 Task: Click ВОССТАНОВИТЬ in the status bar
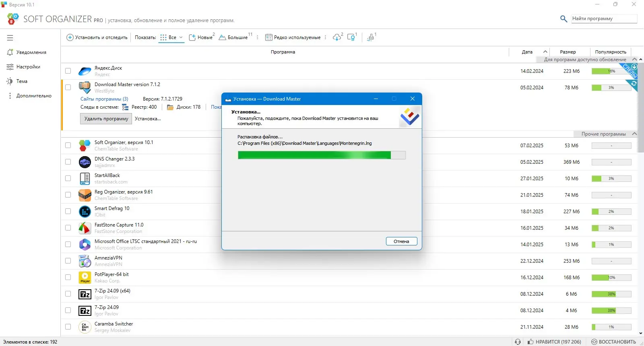tap(613, 342)
